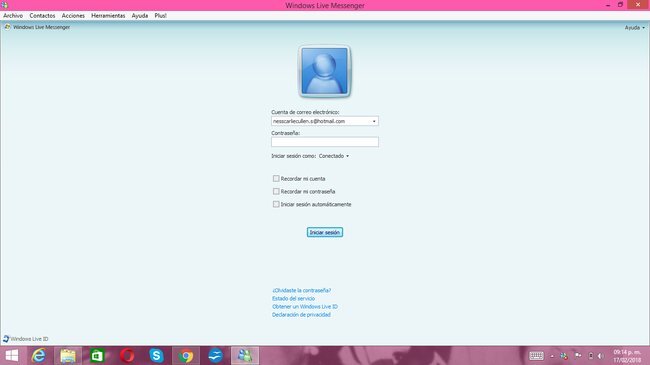Viewport: 650px width, 365px height.
Task: Open the Conectado status dropdown
Action: (x=334, y=156)
